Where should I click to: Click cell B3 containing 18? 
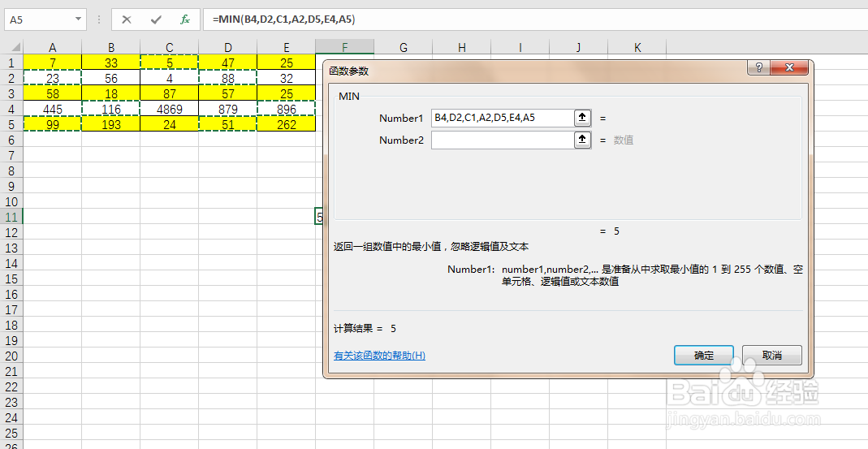[x=110, y=93]
